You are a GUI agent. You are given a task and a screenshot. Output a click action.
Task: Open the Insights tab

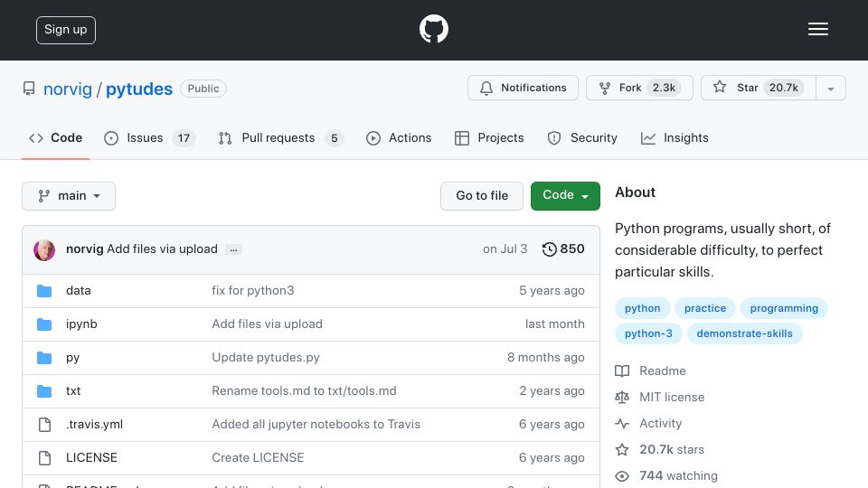[x=675, y=137]
